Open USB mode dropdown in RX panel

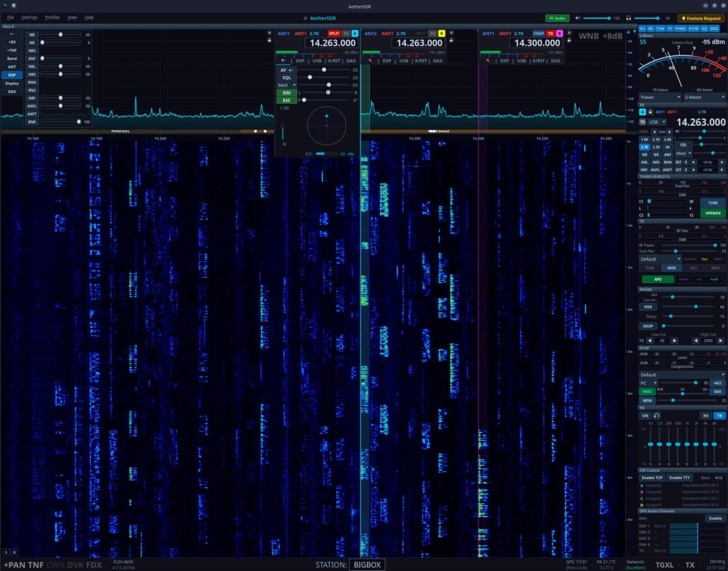point(656,122)
